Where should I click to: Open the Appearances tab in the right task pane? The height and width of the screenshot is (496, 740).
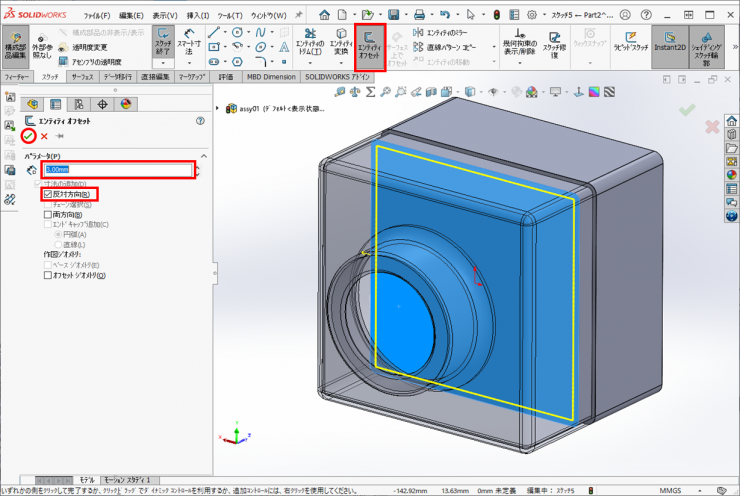click(731, 173)
